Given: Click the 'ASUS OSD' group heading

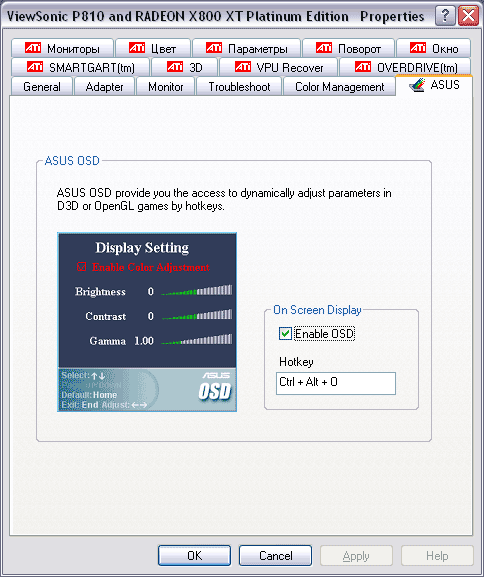Looking at the screenshot, I should point(72,161).
